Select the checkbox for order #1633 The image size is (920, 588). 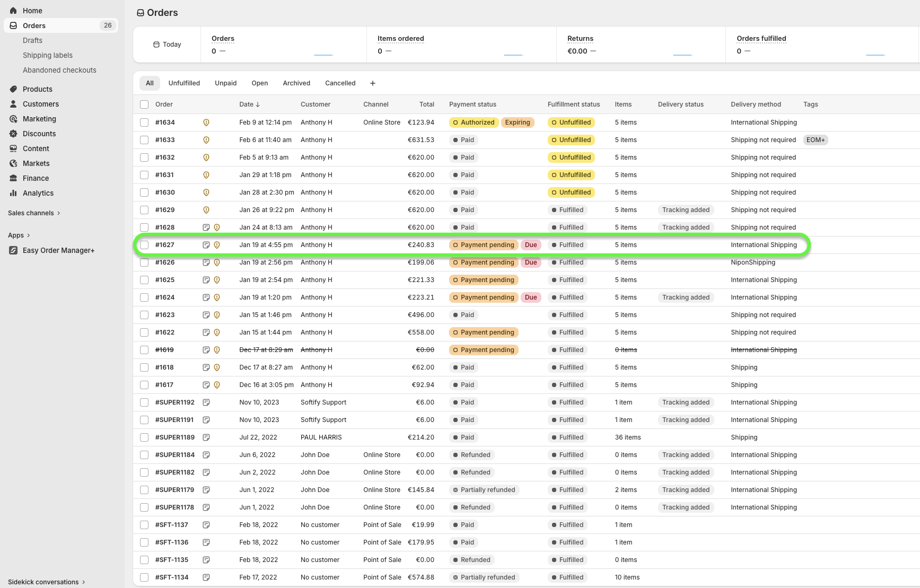[144, 140]
